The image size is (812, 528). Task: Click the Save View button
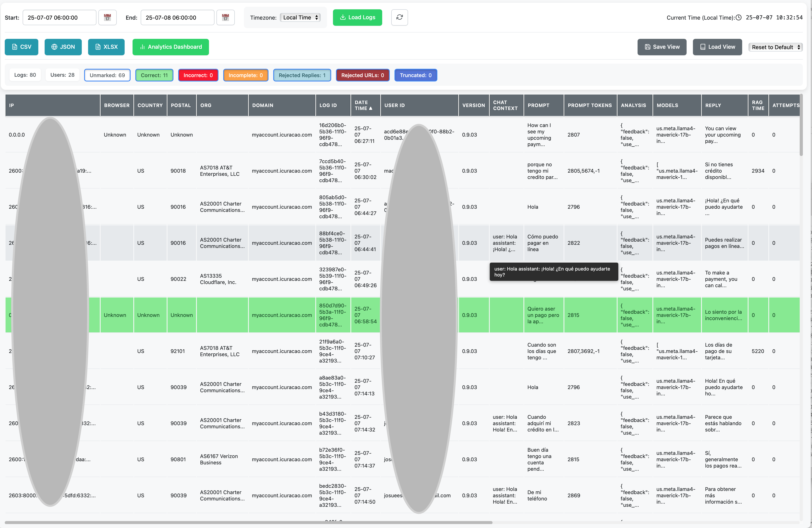(x=662, y=47)
